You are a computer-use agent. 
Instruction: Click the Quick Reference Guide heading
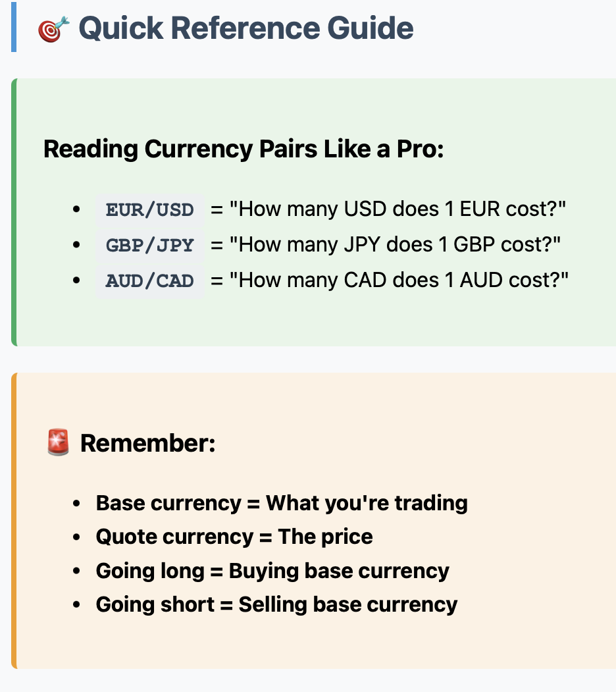(245, 29)
